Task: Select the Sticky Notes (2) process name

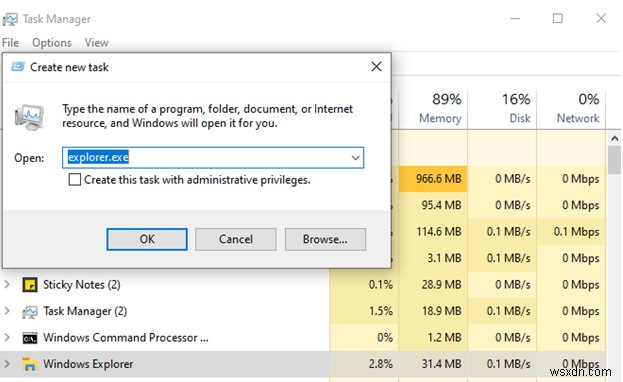Action: [x=82, y=285]
